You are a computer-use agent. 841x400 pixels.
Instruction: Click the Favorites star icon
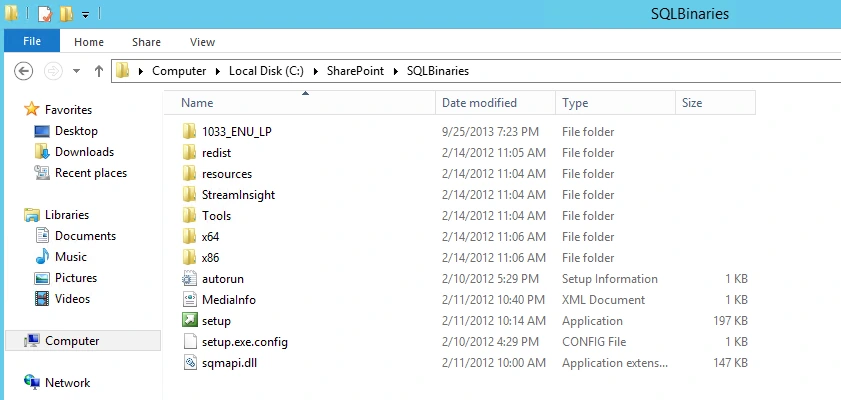coord(32,109)
